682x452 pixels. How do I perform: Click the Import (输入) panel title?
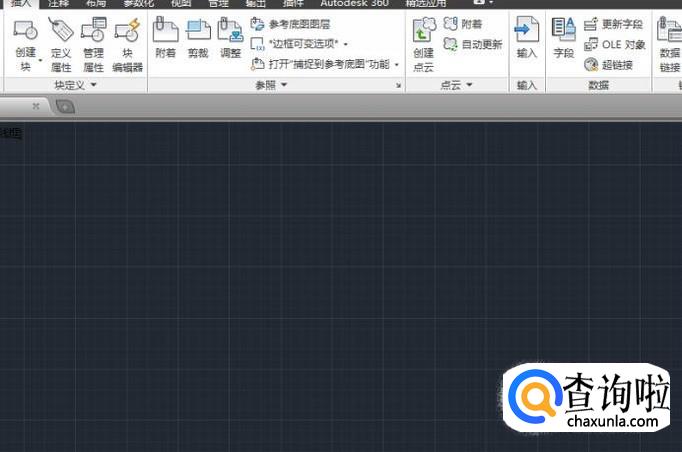pyautogui.click(x=527, y=85)
